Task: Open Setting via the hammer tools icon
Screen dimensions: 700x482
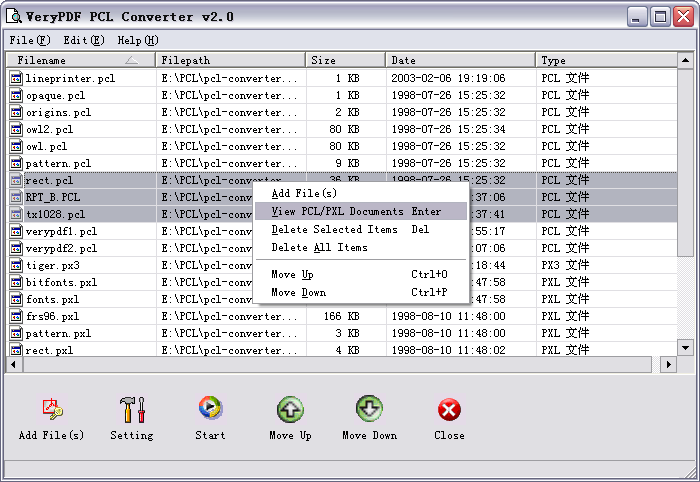Action: tap(132, 410)
